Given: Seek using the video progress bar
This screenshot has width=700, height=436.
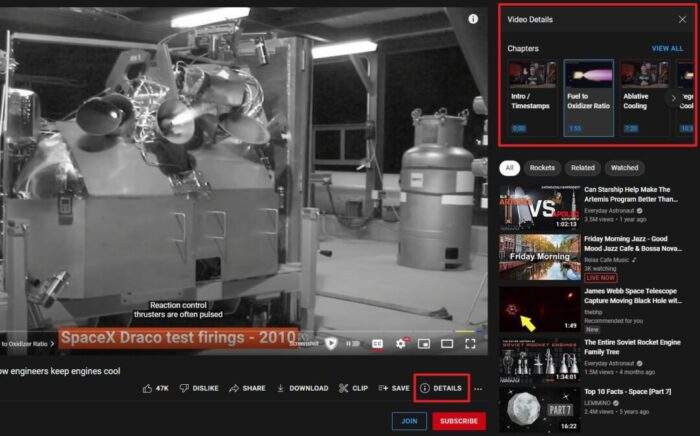Looking at the screenshot, I should coord(243,332).
